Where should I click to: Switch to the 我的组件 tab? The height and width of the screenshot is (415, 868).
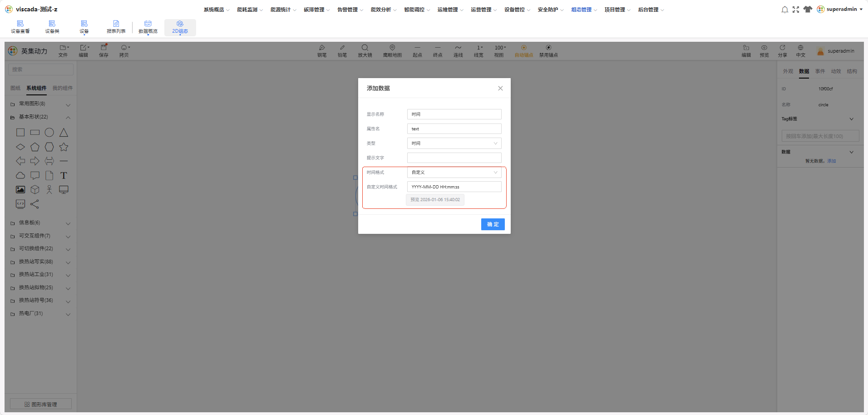63,88
